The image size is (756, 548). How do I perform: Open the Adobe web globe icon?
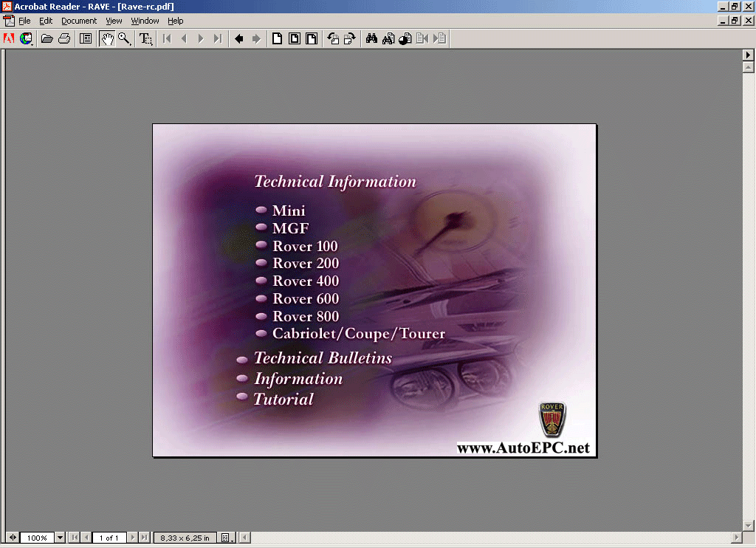click(26, 38)
